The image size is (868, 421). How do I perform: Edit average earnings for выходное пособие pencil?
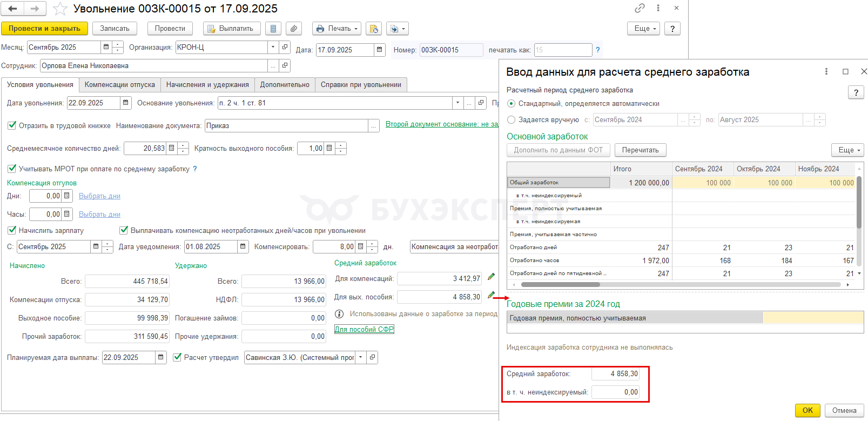point(491,295)
